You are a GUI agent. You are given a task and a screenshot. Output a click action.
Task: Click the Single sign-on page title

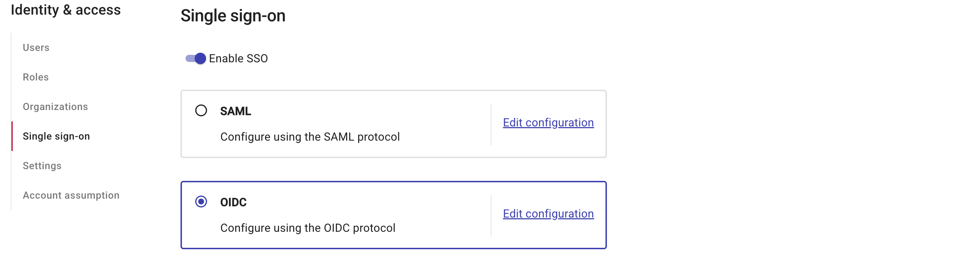point(233,16)
